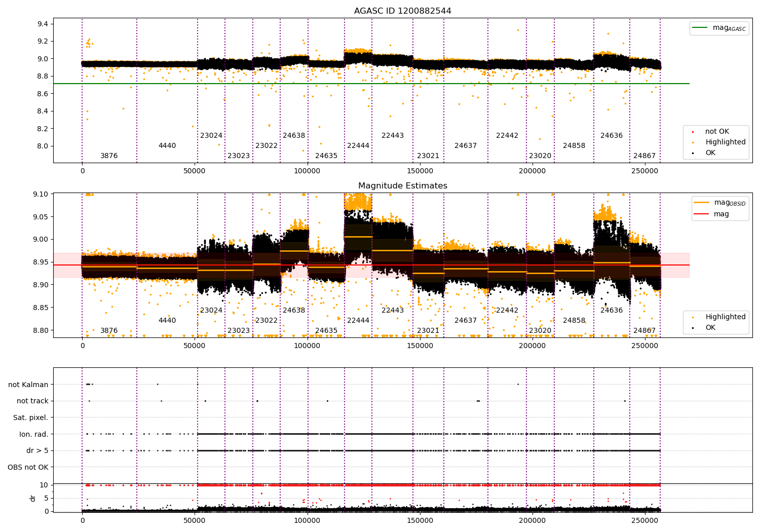Click the 'OBS not OK' row label
760x532 pixels.
tap(28, 467)
